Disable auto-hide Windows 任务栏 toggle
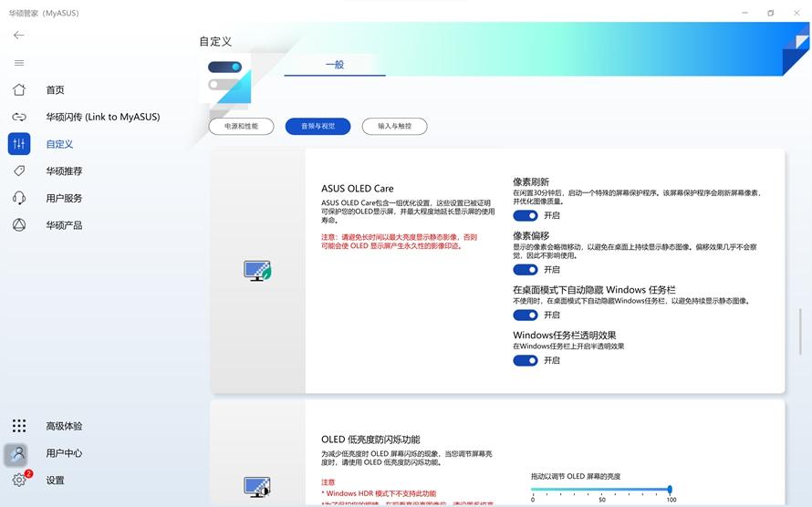812x507 pixels. tap(526, 316)
